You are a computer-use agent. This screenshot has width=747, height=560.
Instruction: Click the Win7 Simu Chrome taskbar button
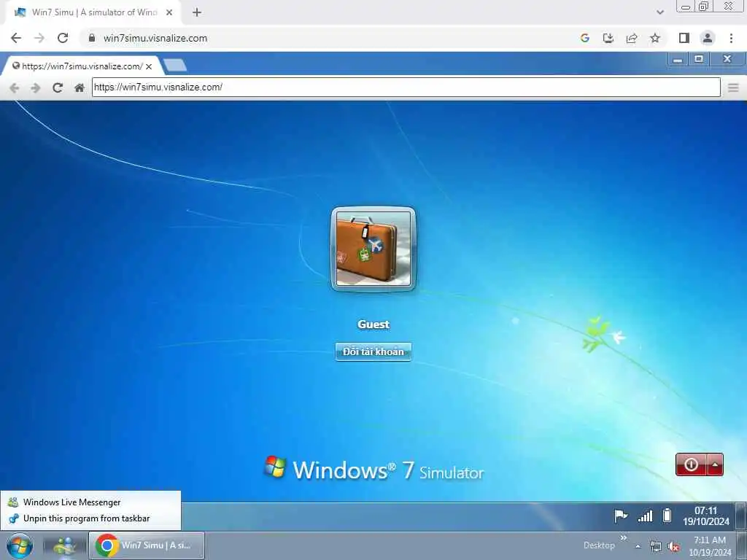coord(147,545)
